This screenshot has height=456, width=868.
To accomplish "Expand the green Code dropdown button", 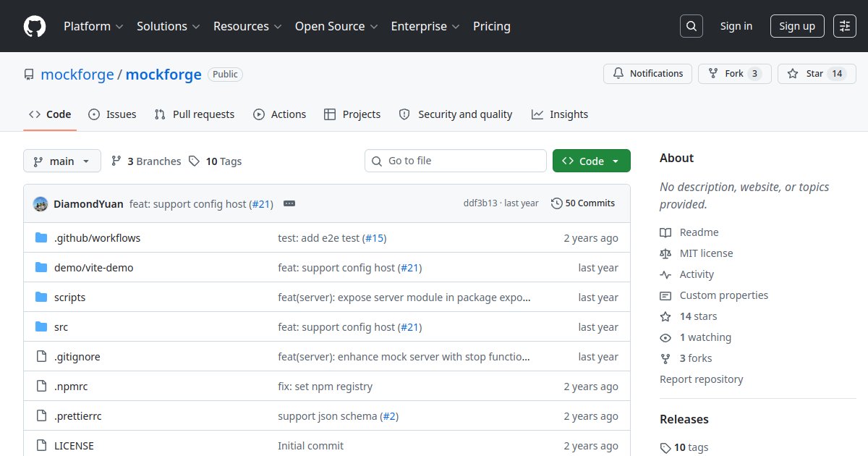I will pos(592,161).
